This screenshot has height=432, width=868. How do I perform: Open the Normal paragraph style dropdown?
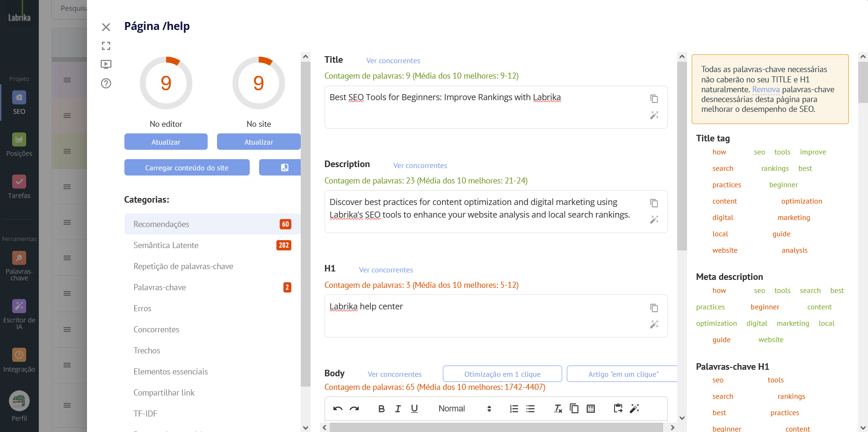[x=464, y=409]
